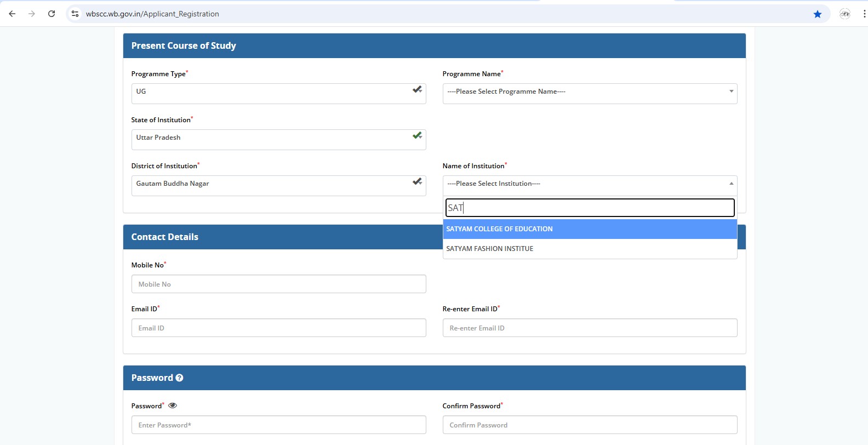Focus the Re-enter Email ID field
Screen dimensions: 868x445
pyautogui.click(x=589, y=328)
